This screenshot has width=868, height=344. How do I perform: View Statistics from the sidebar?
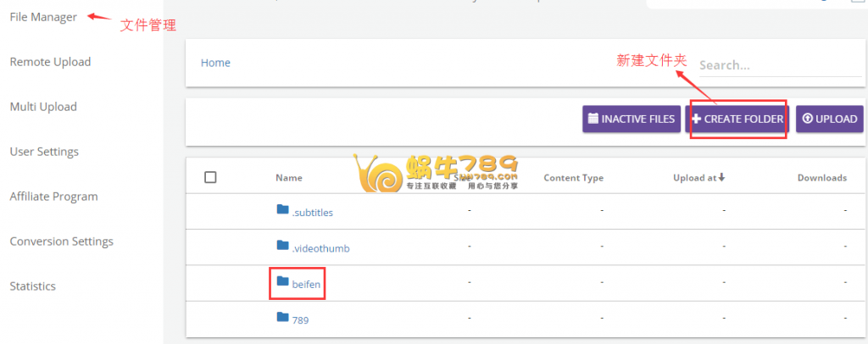click(x=32, y=286)
